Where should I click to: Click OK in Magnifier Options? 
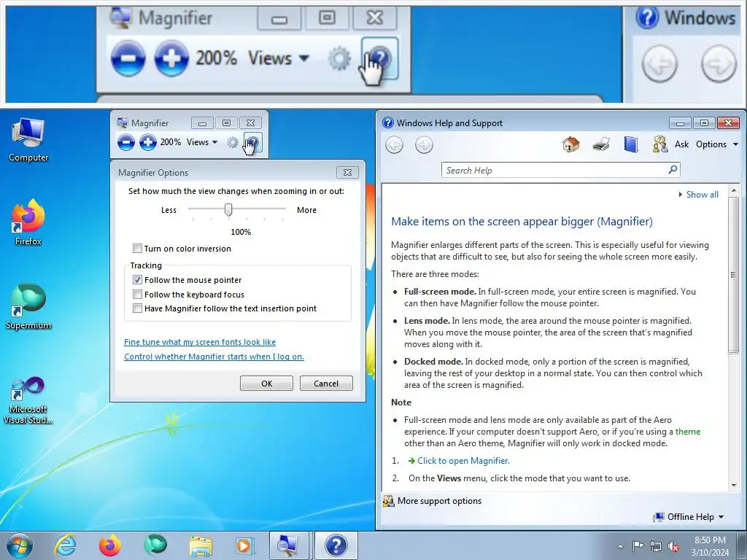click(x=266, y=384)
